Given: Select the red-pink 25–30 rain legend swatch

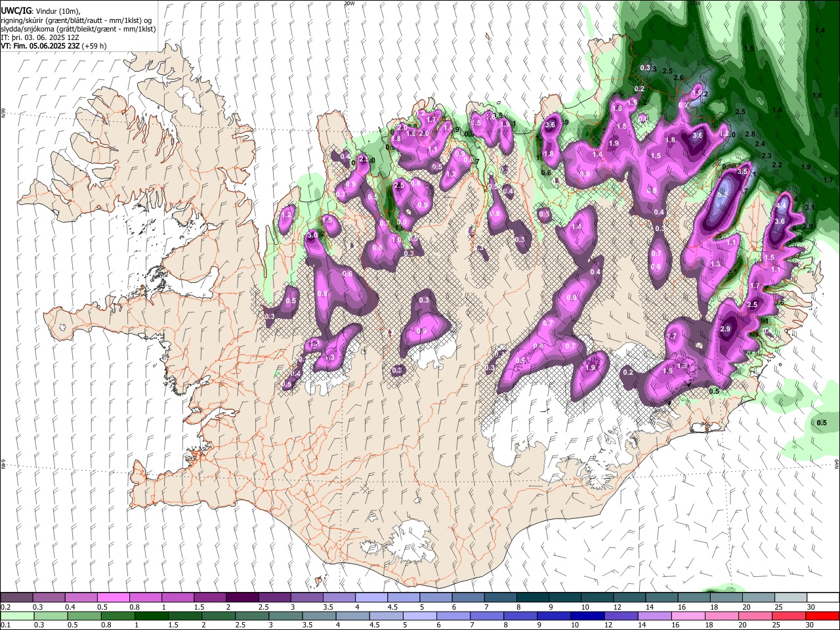Looking at the screenshot, I should pos(789,616).
